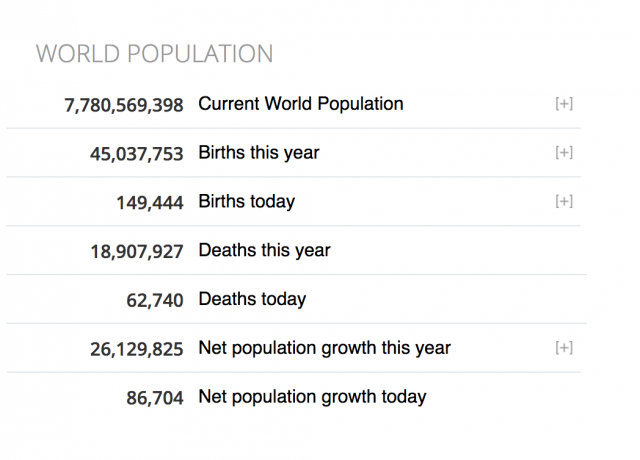Select the 18,907,927 deaths counter

[x=137, y=252]
